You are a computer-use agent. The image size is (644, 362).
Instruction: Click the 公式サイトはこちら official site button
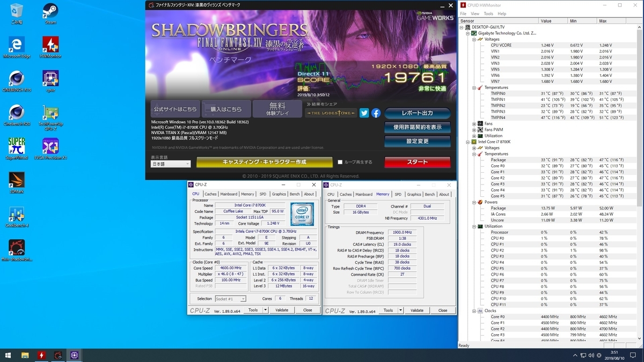[x=175, y=109]
